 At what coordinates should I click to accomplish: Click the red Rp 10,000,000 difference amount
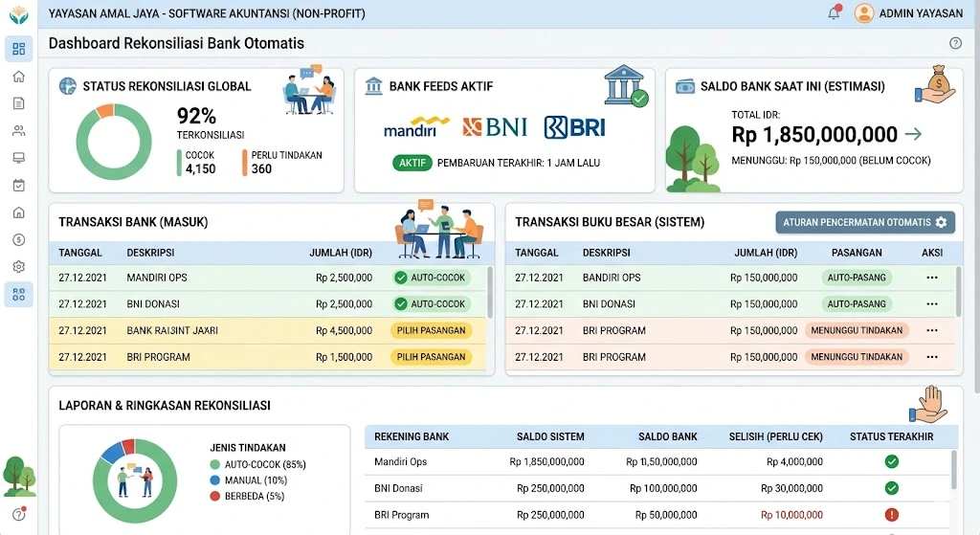791,515
